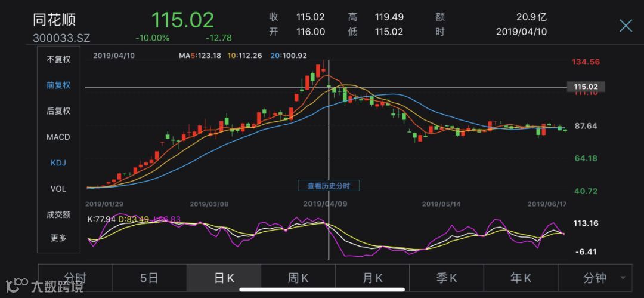Switch to the 季K quarterly tab
The height and width of the screenshot is (298, 644).
point(447,278)
